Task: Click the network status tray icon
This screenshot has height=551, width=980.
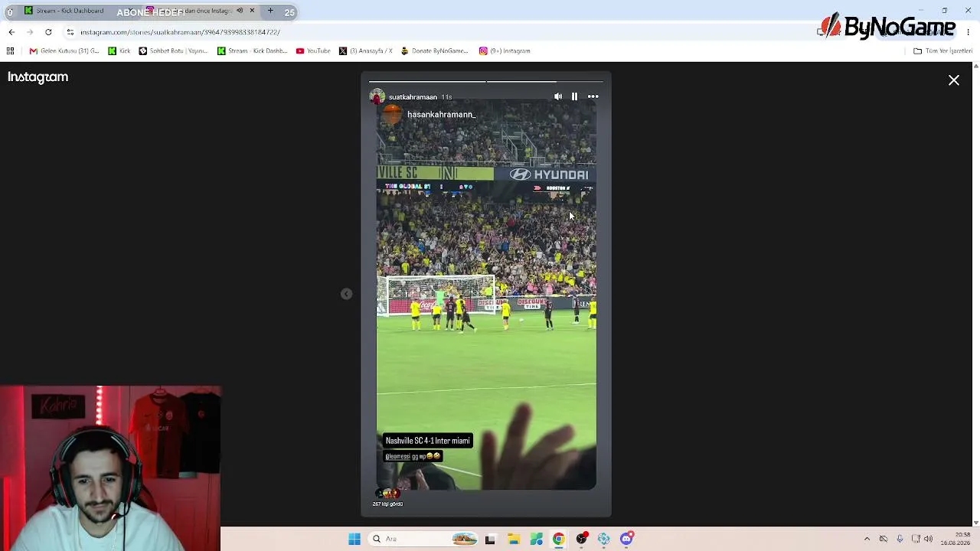Action: [x=884, y=539]
